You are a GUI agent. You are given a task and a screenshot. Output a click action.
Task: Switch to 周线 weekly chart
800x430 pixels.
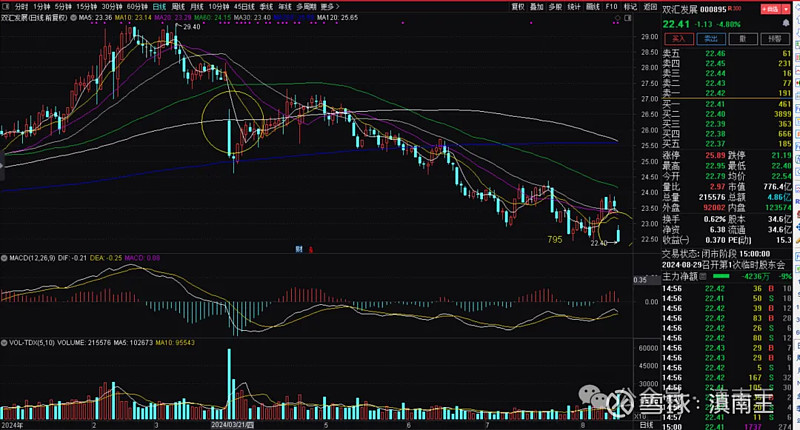click(x=178, y=7)
